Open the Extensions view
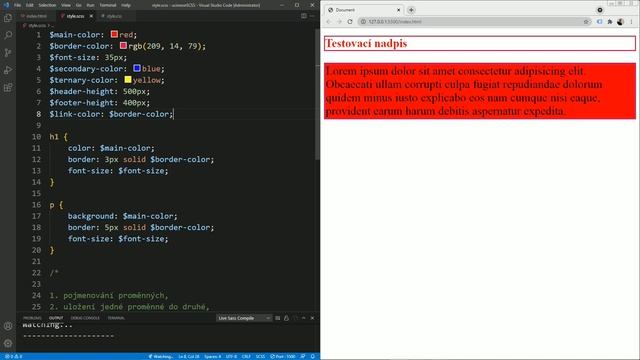 point(8,88)
